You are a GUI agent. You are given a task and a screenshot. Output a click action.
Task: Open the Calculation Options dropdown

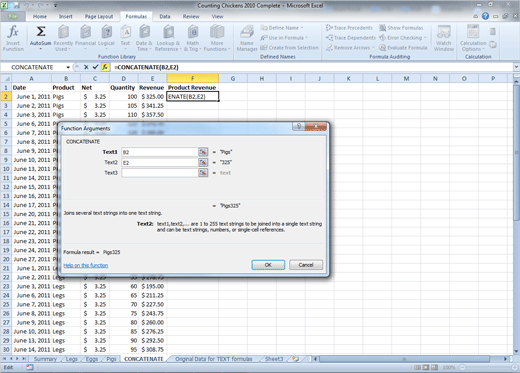[473, 38]
